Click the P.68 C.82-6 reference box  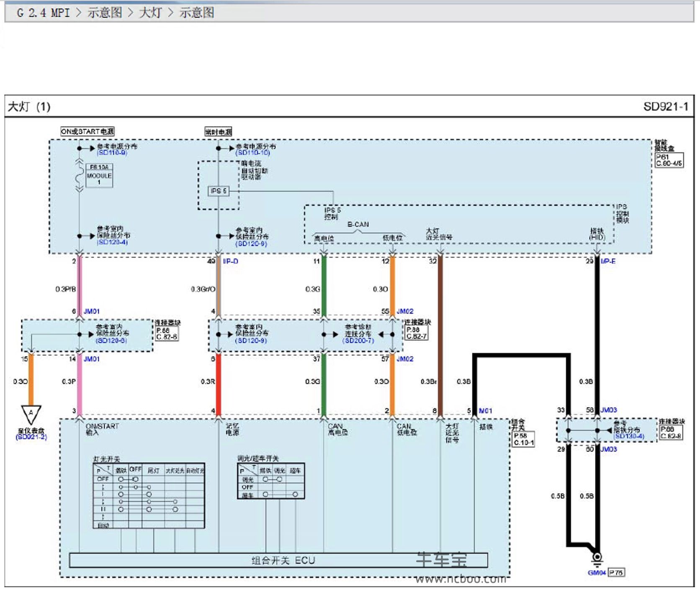[x=167, y=333]
